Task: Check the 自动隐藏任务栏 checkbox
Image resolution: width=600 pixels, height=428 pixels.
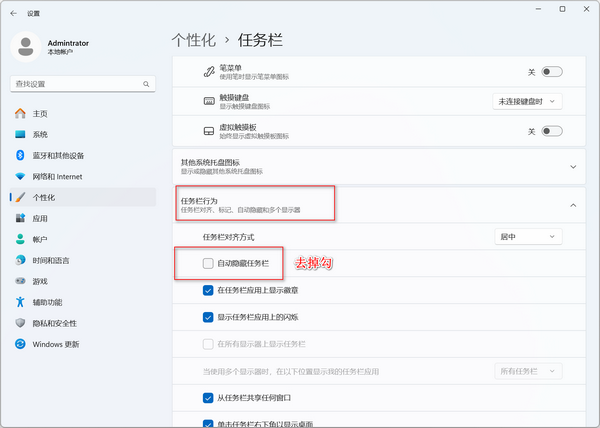Action: click(208, 263)
